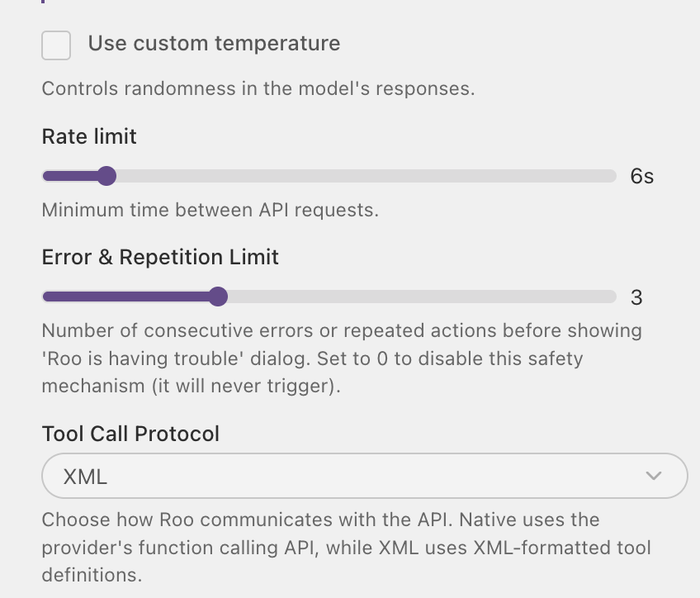Image resolution: width=700 pixels, height=598 pixels.
Task: Click the gray unfilled part of Rate limit track
Action: (x=366, y=176)
